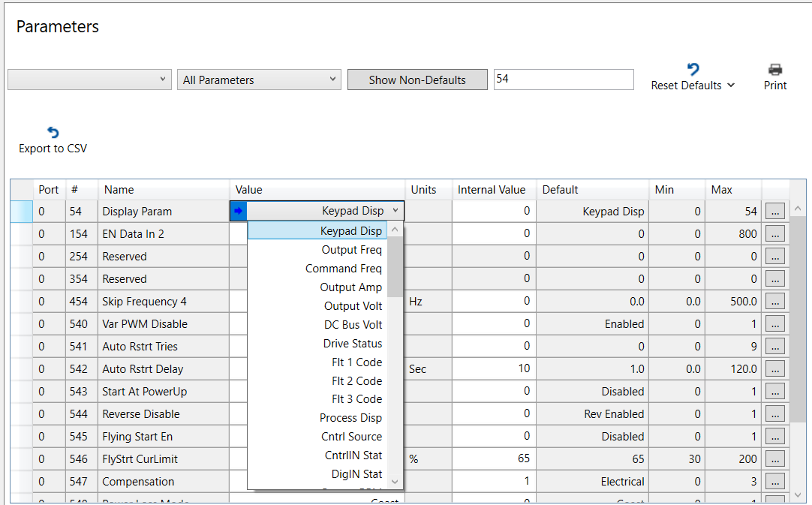Click the blue arrow icon in Display Param row
This screenshot has width=812, height=505.
click(x=238, y=211)
